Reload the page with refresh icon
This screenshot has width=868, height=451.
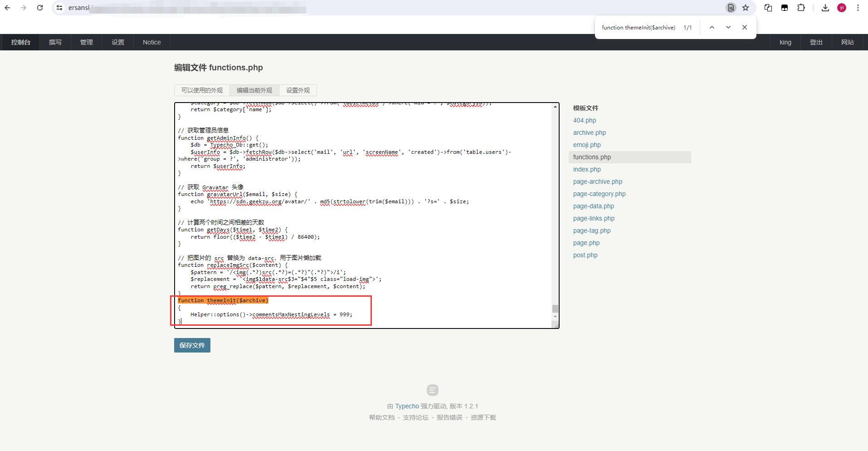click(x=40, y=8)
